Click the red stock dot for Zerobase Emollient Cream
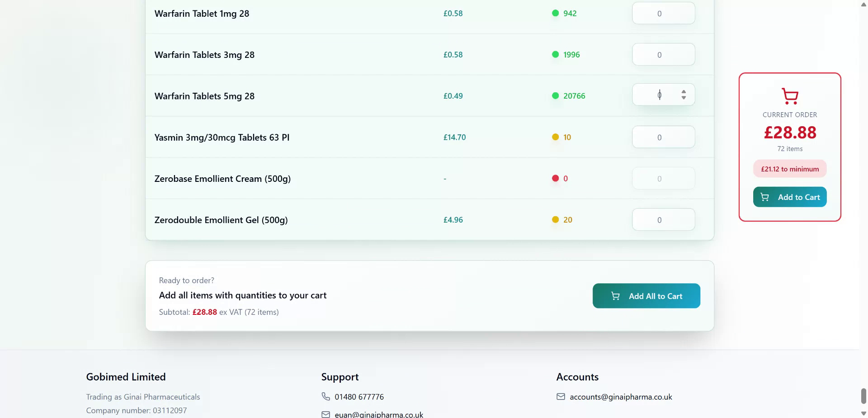Screen dimensions: 868x418 [x=555, y=178]
